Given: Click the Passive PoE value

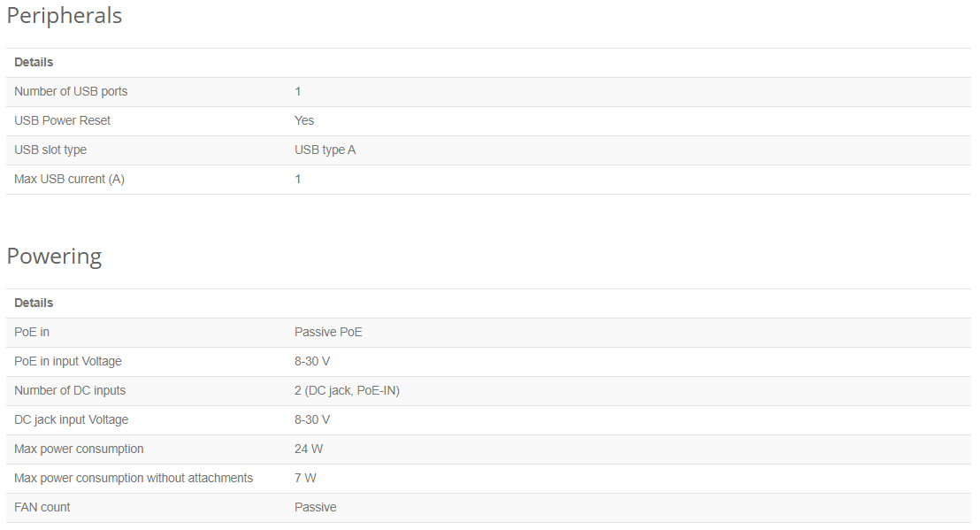Looking at the screenshot, I should pyautogui.click(x=328, y=333).
